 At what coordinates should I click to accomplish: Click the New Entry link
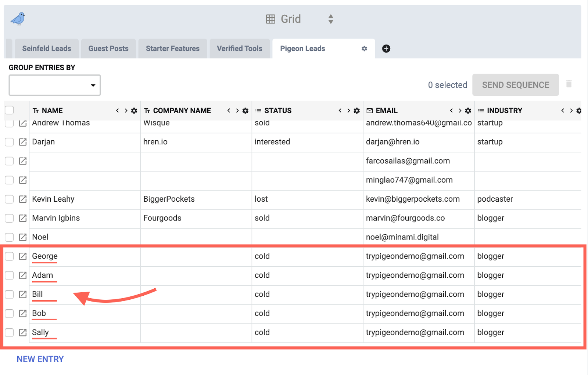pyautogui.click(x=40, y=359)
